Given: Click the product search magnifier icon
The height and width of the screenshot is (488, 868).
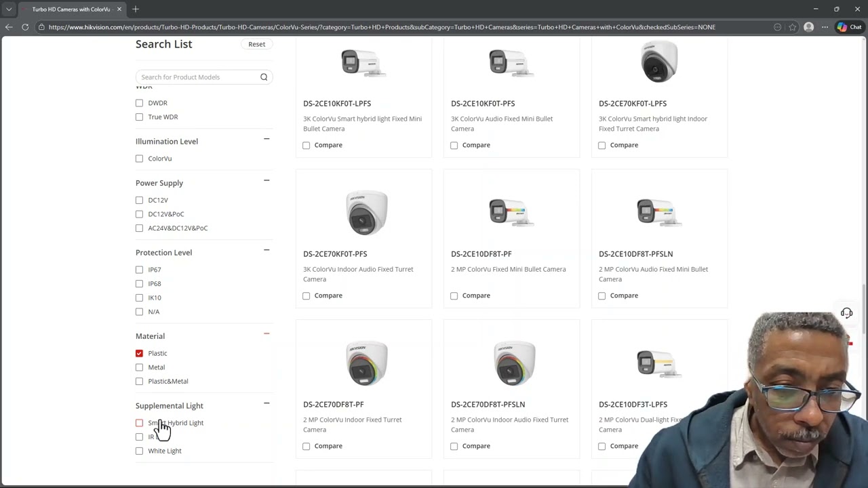Looking at the screenshot, I should coord(264,77).
